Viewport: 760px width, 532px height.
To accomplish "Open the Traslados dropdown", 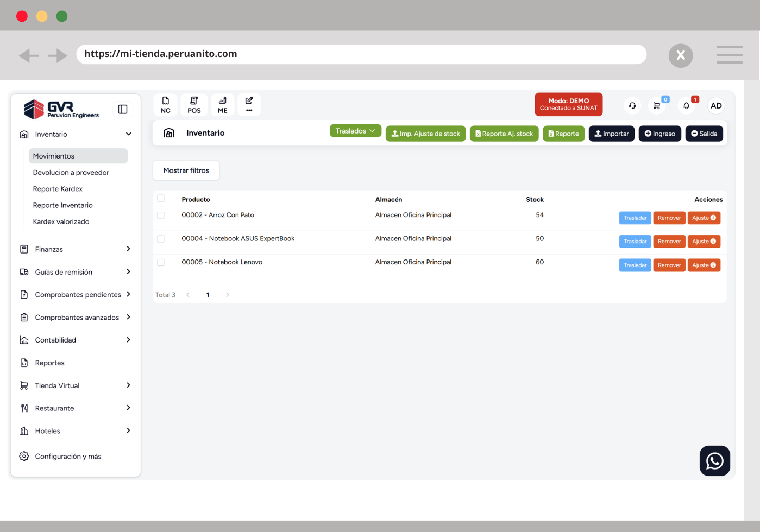I will 355,131.
